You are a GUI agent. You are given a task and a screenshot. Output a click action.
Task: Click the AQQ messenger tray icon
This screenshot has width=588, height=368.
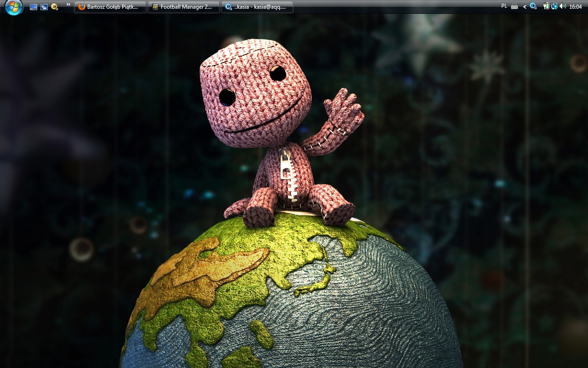pyautogui.click(x=533, y=6)
